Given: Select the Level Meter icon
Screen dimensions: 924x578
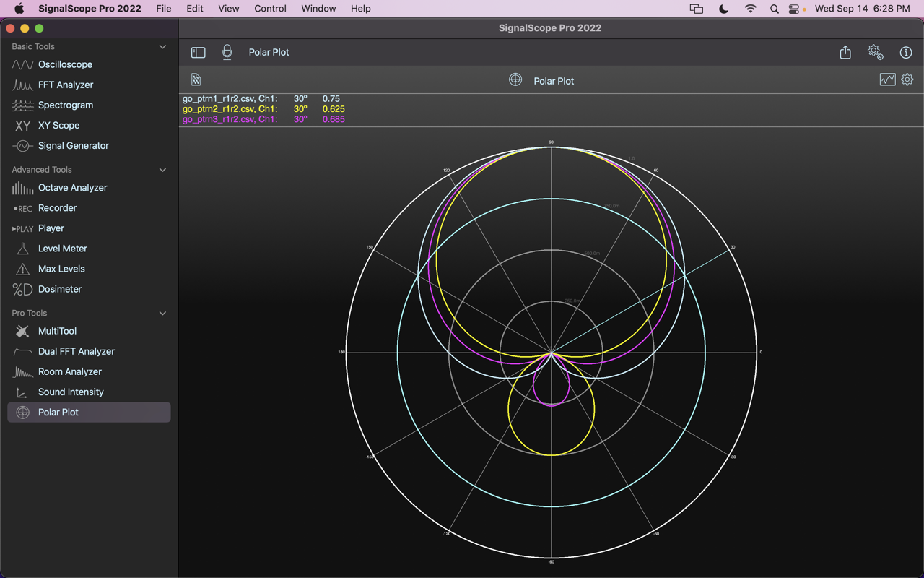Looking at the screenshot, I should tap(22, 248).
